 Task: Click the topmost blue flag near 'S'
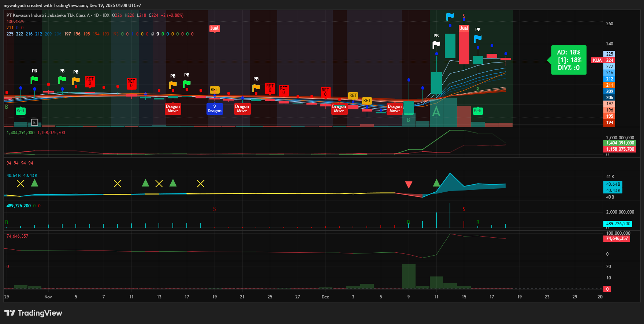tap(450, 16)
